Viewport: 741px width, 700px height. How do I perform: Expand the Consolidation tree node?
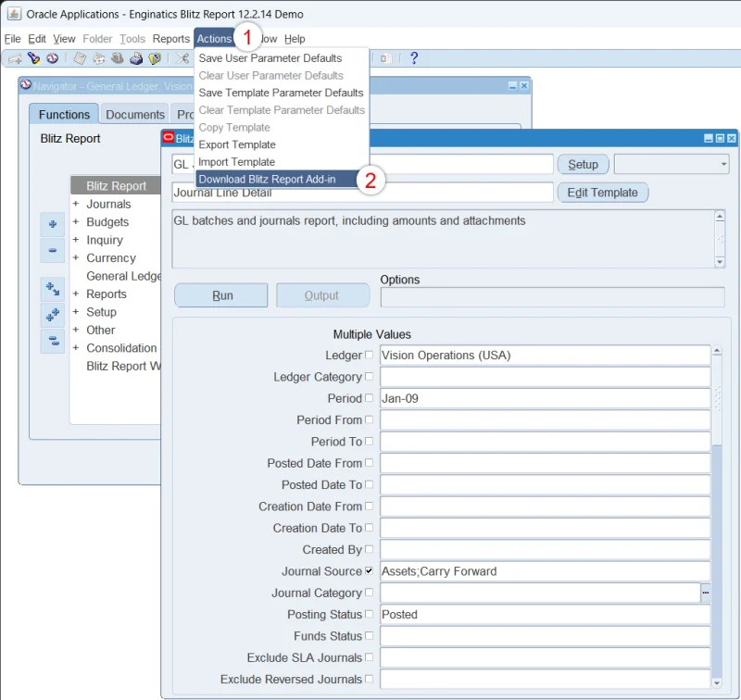[76, 347]
